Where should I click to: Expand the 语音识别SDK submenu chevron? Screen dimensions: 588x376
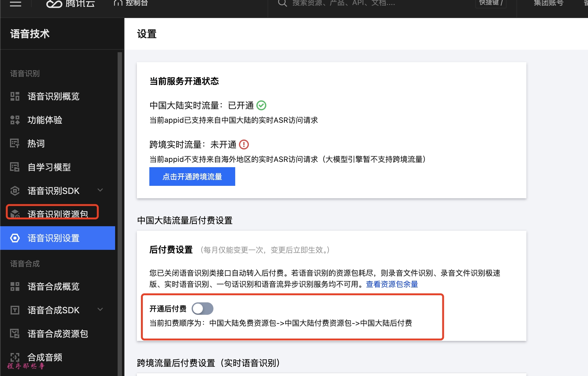100,190
